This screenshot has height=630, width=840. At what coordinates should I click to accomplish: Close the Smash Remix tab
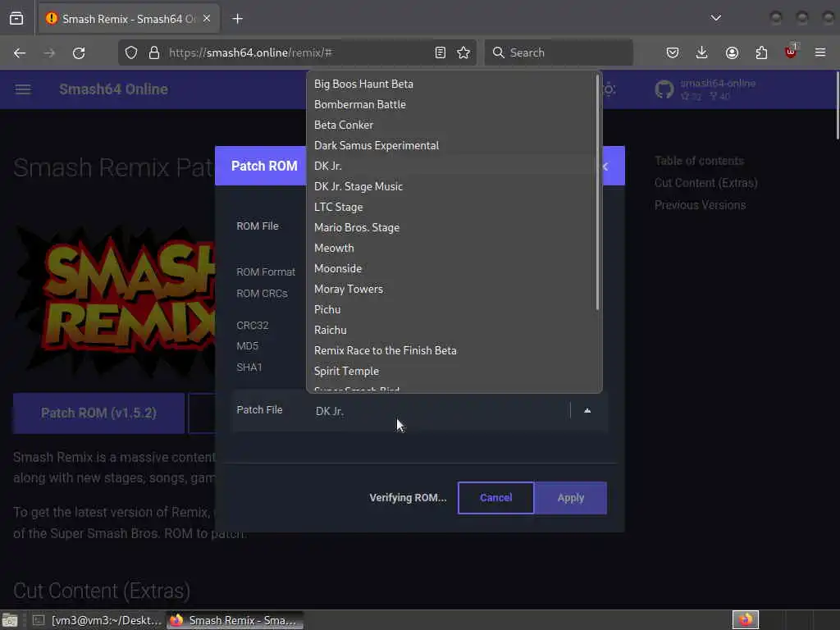pyautogui.click(x=207, y=18)
